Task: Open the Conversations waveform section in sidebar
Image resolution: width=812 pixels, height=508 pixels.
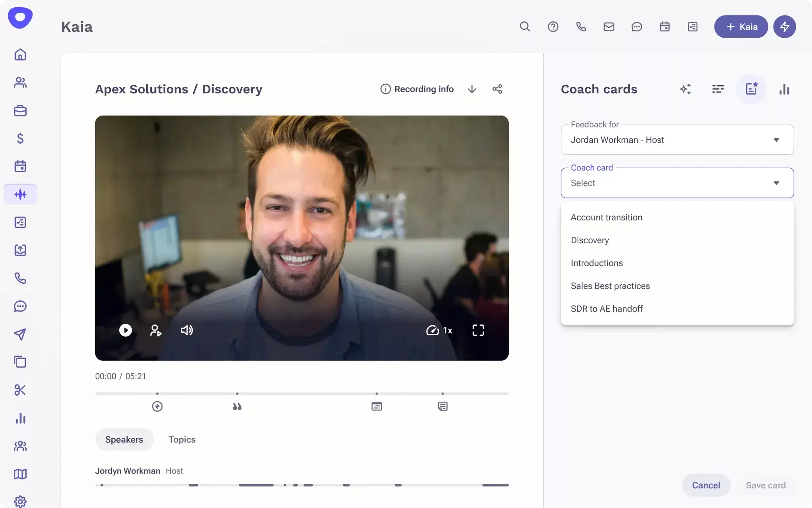Action: click(x=20, y=194)
